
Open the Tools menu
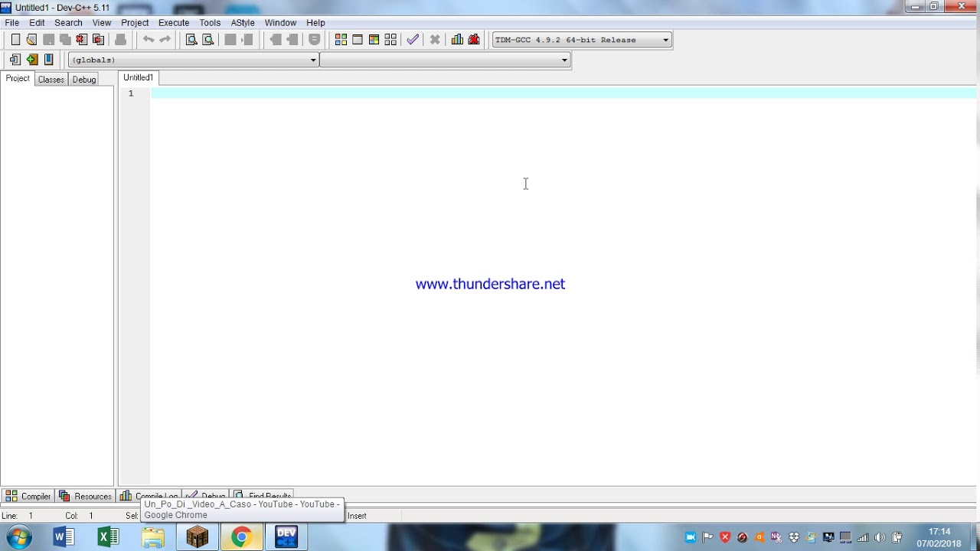[x=210, y=23]
